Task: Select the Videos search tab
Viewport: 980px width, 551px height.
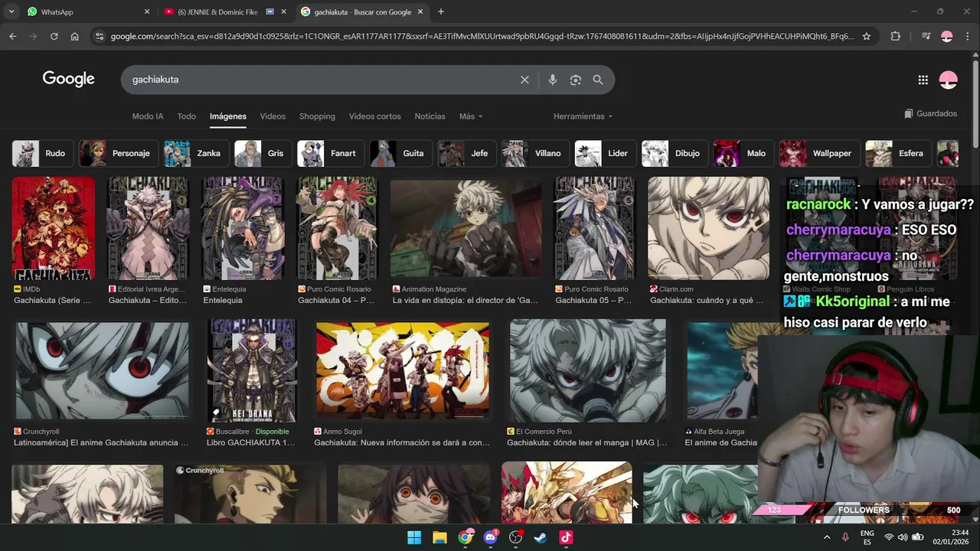Action: pyautogui.click(x=273, y=116)
